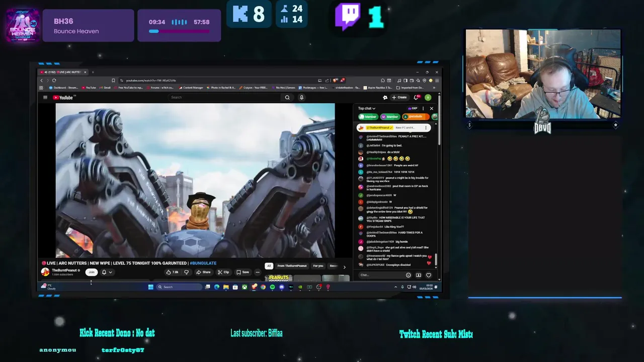Open the subscription notification bell dropdown
Viewport: 644px width, 362px height.
(107, 272)
